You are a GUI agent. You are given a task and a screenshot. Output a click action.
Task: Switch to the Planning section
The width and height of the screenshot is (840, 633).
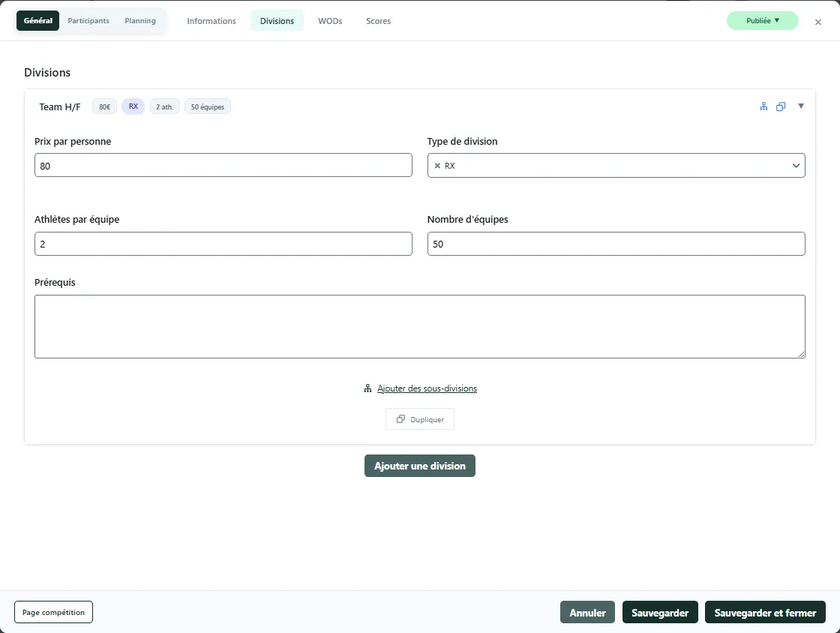tap(140, 21)
